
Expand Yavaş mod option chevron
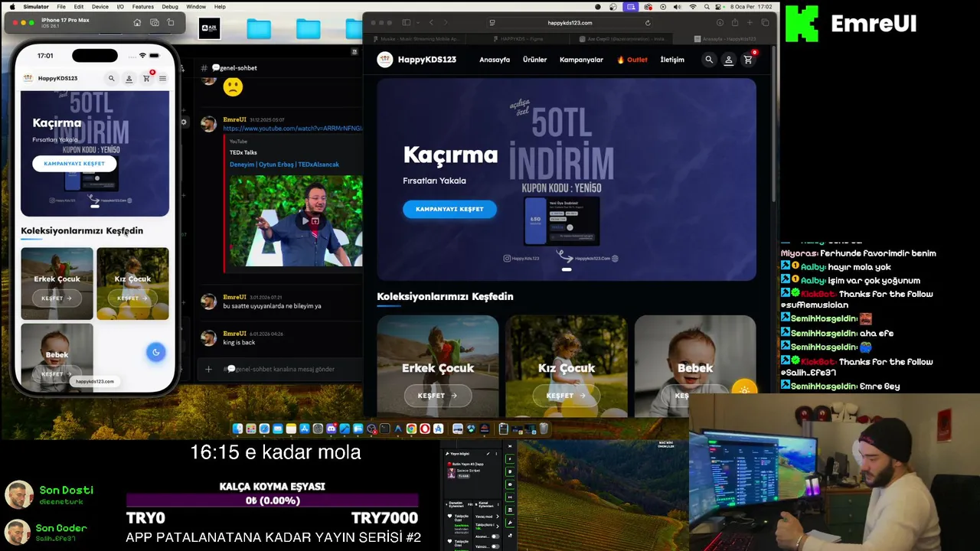point(498,517)
